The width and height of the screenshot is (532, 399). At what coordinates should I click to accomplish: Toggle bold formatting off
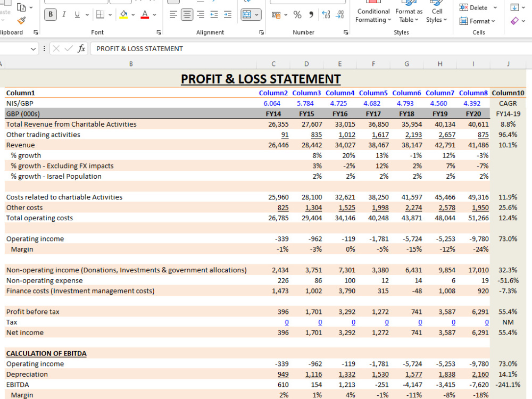[x=50, y=14]
